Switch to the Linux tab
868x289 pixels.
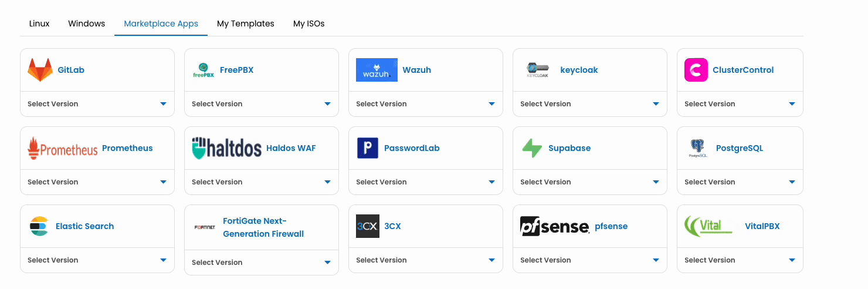pyautogui.click(x=39, y=23)
